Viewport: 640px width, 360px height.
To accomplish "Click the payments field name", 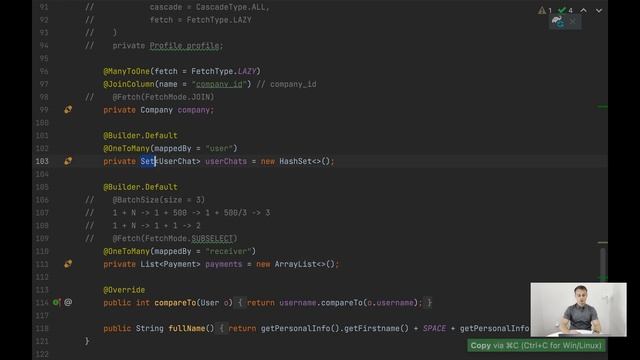I will click(223, 264).
